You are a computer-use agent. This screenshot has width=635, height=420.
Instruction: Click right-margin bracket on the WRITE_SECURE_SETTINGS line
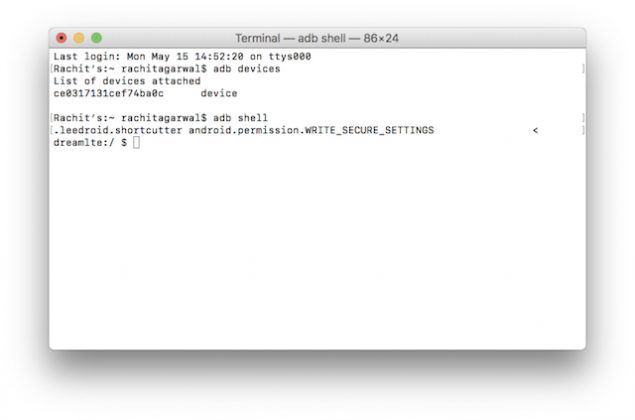pyautogui.click(x=582, y=131)
